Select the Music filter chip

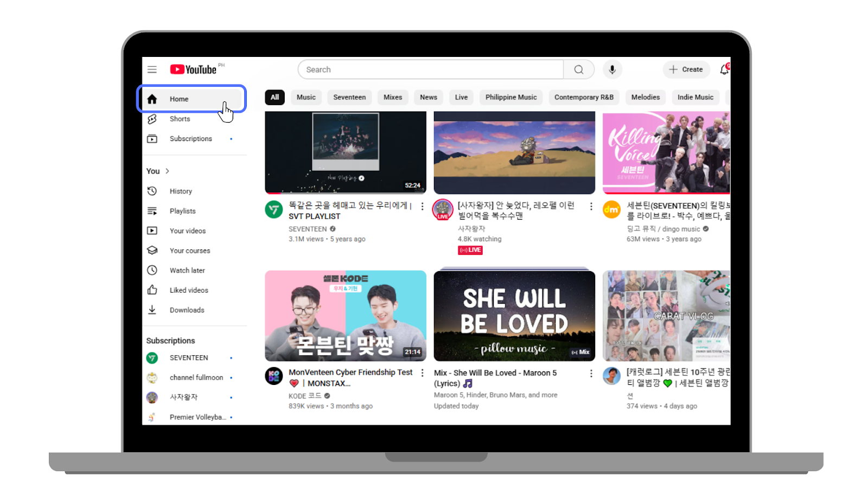click(x=306, y=97)
